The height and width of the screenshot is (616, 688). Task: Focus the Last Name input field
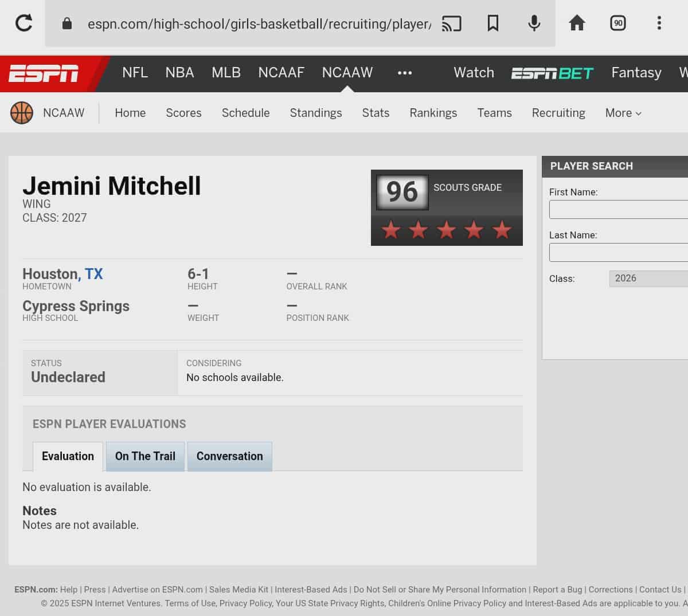(x=618, y=252)
